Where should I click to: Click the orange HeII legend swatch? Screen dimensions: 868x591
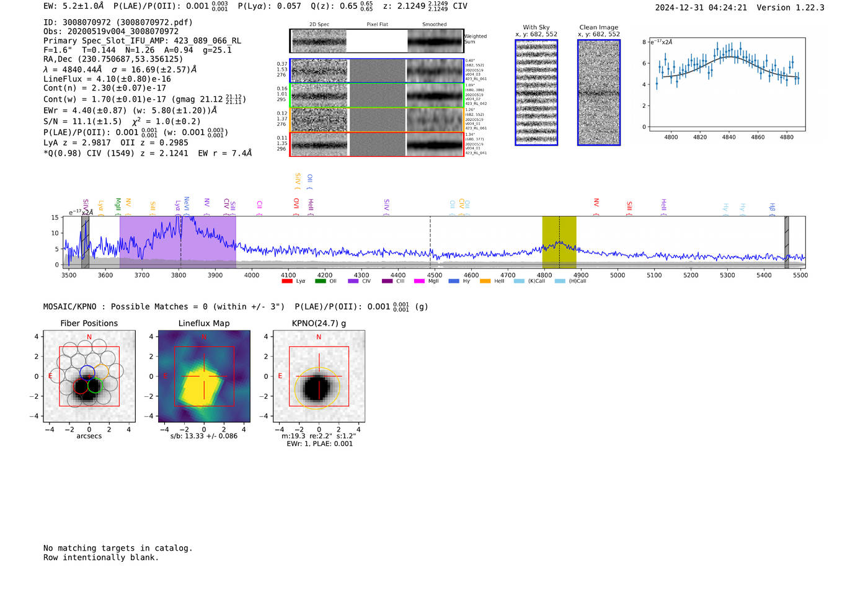point(485,281)
